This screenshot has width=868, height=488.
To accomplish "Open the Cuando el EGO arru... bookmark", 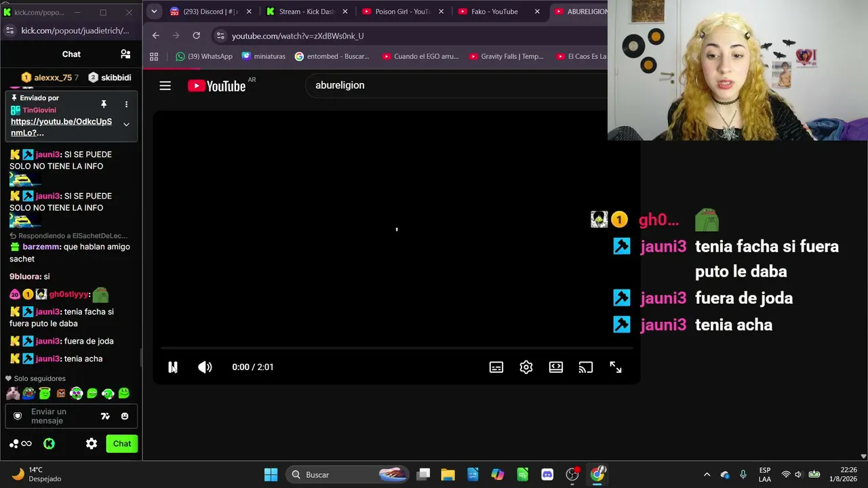I will 420,56.
